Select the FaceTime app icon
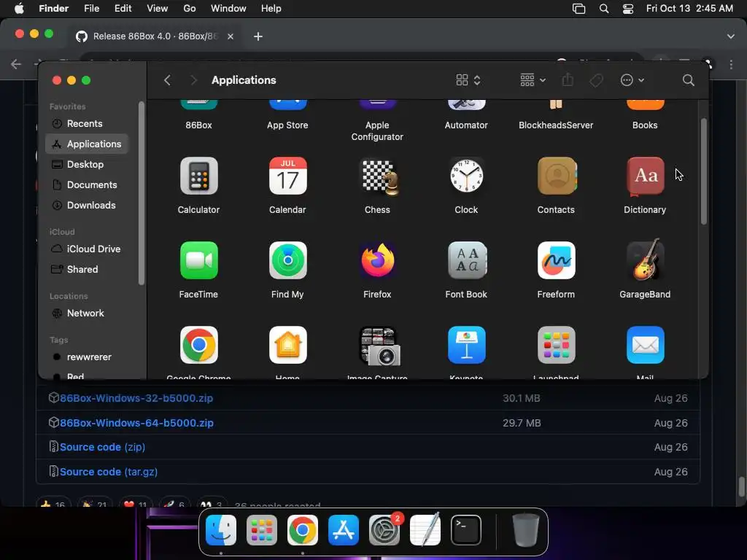747x560 pixels. [x=198, y=260]
